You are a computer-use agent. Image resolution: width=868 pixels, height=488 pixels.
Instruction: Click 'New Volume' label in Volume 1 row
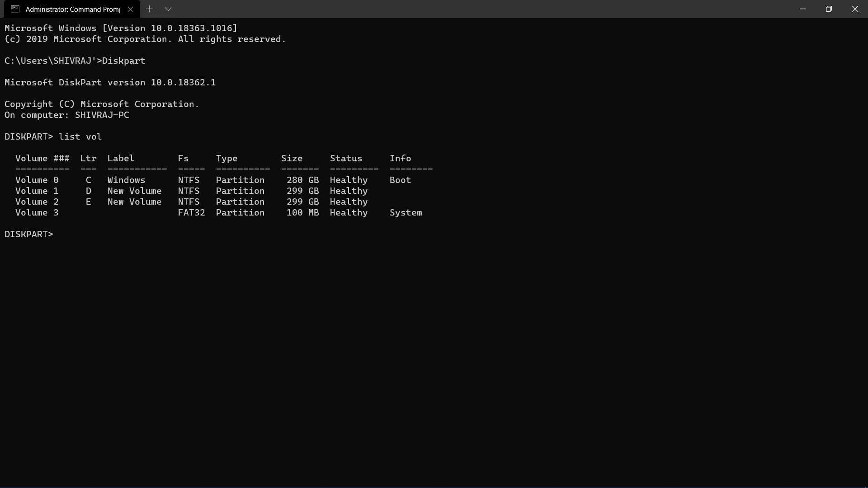coord(134,191)
